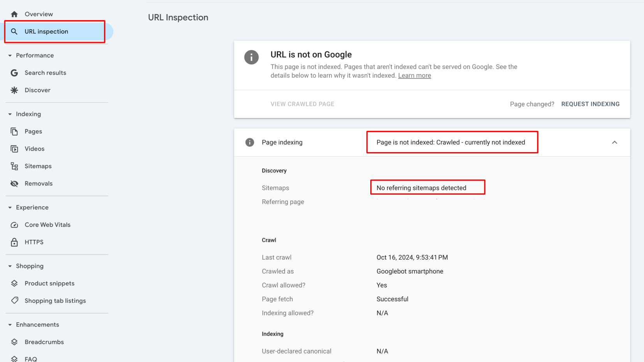Click the Breadcrumbs layers icon
The width and height of the screenshot is (644, 362).
click(14, 342)
